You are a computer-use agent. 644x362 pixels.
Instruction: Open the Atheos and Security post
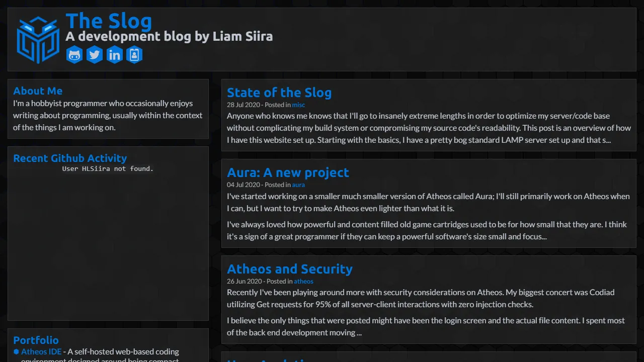pyautogui.click(x=289, y=269)
